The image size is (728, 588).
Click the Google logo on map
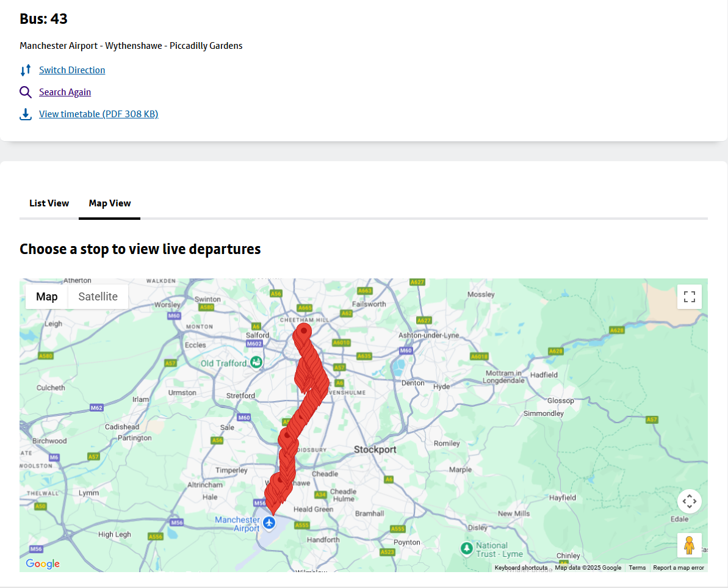point(43,564)
